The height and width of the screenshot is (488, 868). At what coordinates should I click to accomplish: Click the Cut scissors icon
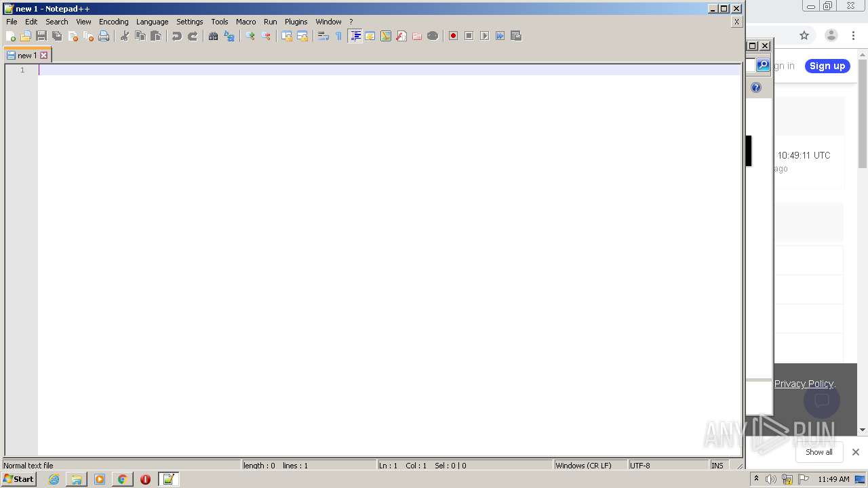coord(125,36)
